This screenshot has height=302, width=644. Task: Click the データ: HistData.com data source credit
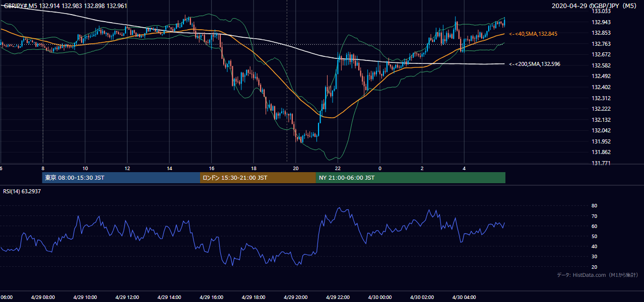[597, 275]
